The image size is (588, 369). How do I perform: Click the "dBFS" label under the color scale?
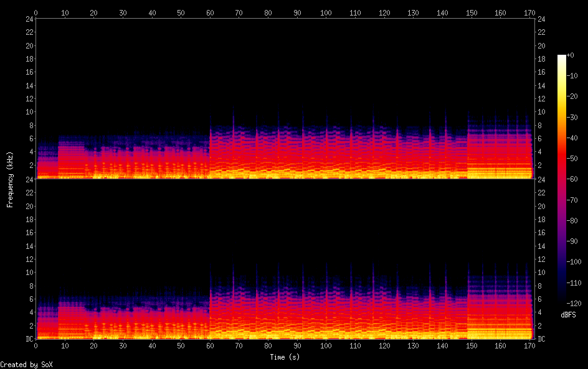[568, 315]
